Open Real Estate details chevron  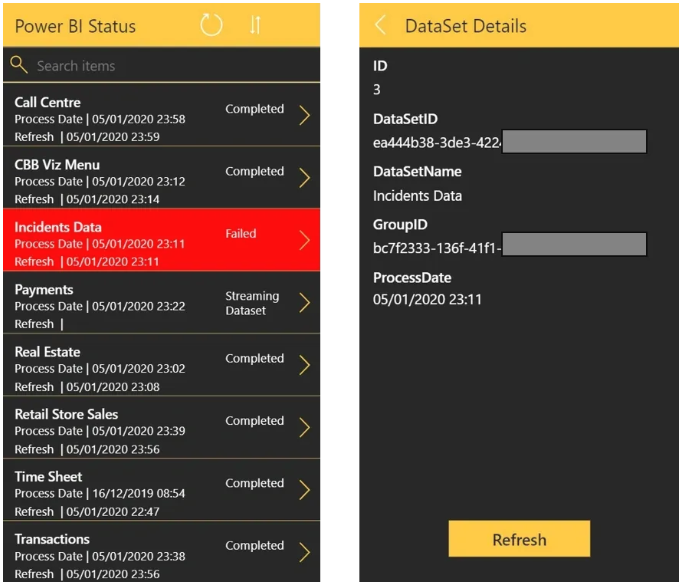tap(304, 365)
